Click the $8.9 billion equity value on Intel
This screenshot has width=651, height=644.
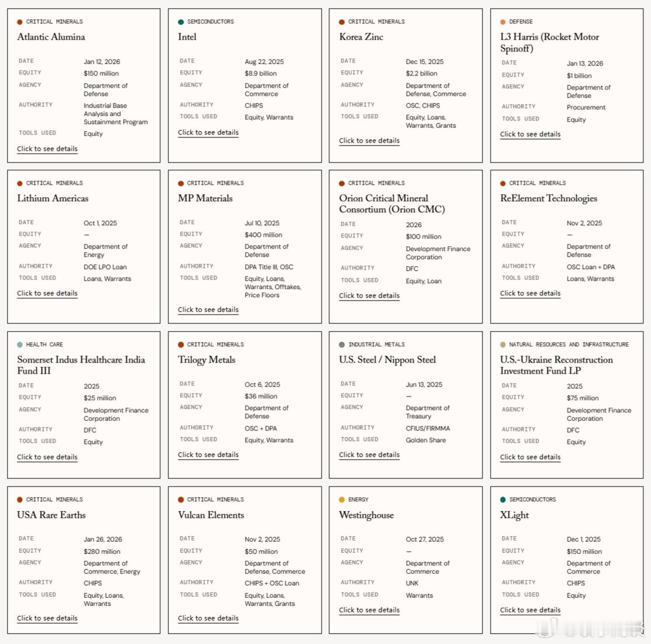tap(261, 74)
